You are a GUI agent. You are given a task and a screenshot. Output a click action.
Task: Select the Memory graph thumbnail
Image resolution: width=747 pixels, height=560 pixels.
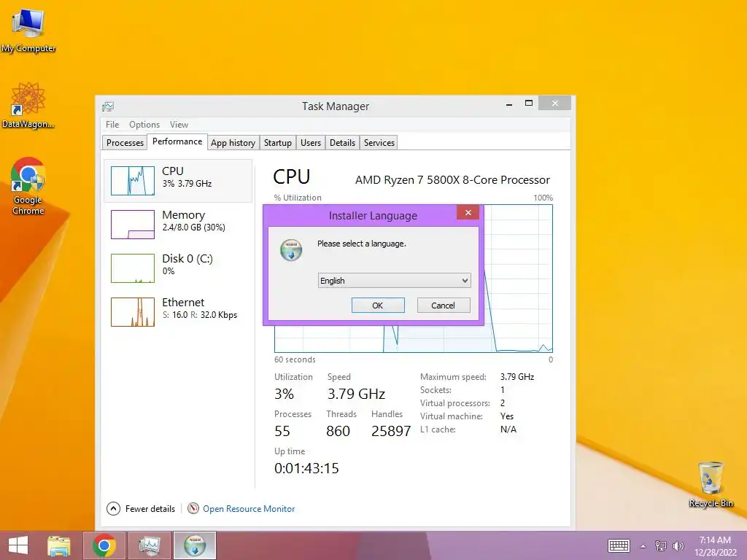133,225
